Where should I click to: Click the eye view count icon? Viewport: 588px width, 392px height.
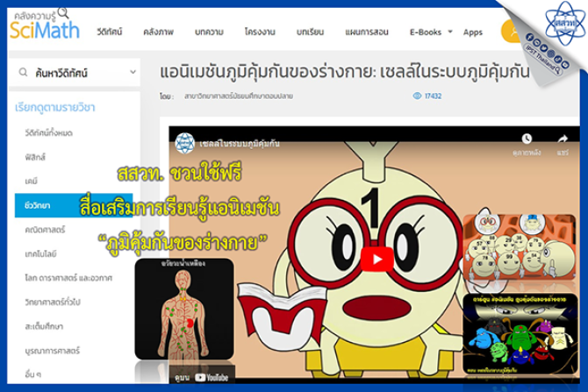(417, 96)
